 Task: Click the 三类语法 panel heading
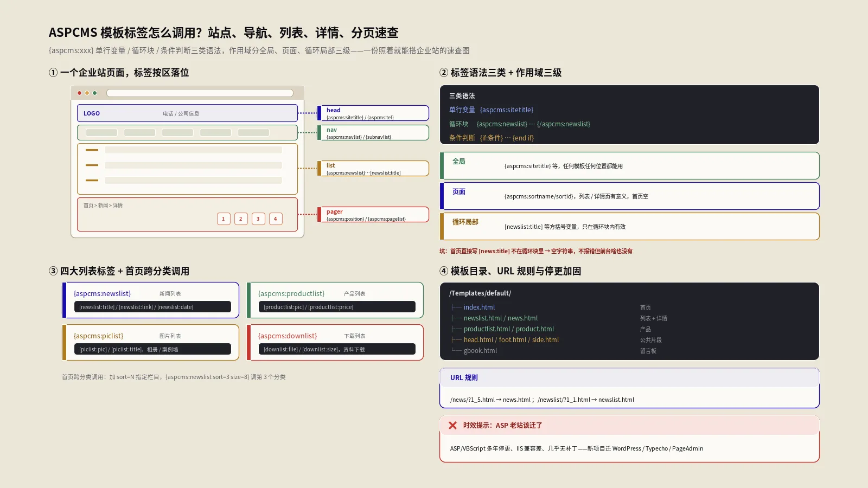[x=462, y=96]
